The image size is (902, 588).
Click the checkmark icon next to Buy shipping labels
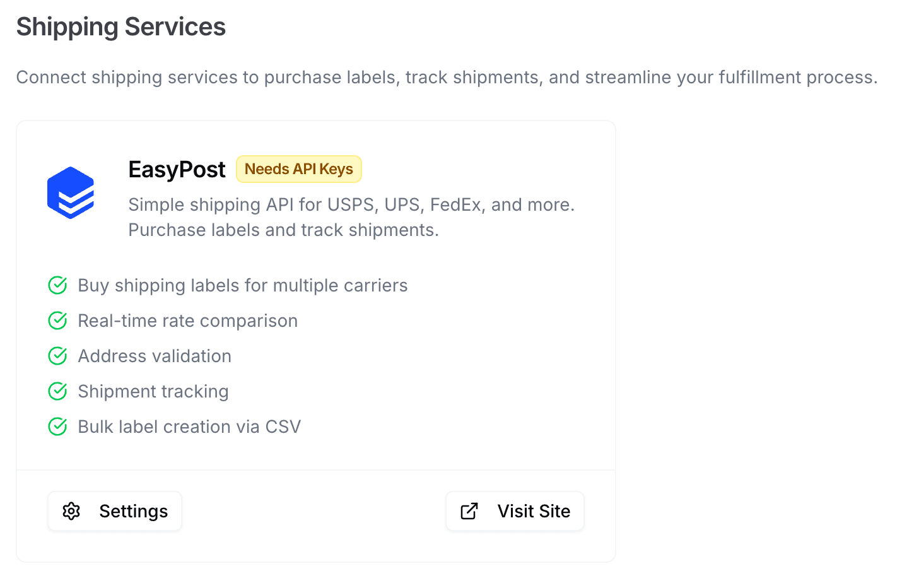point(57,285)
